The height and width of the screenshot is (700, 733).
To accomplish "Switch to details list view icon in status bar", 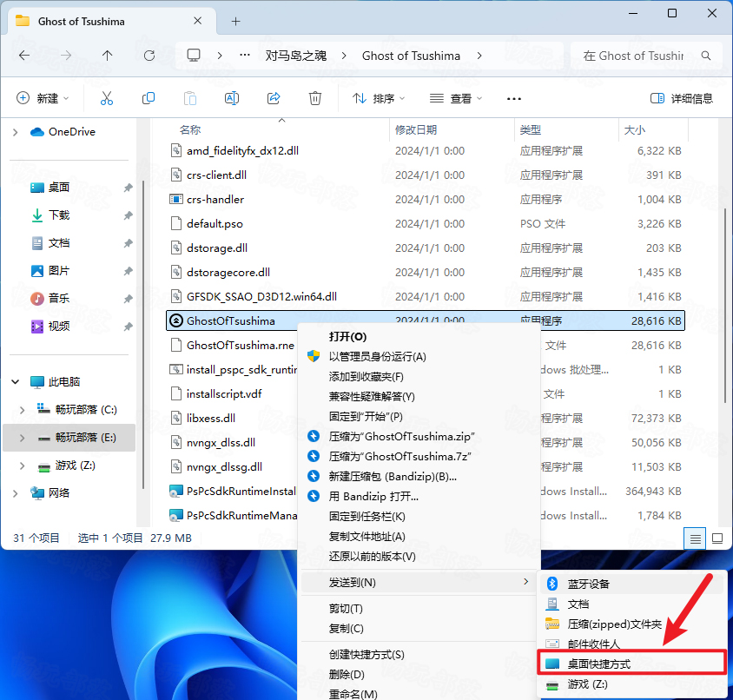I will pos(695,538).
